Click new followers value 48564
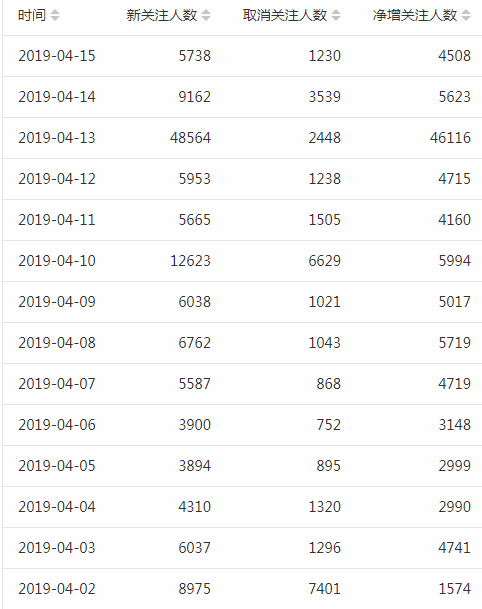 pyautogui.click(x=190, y=138)
